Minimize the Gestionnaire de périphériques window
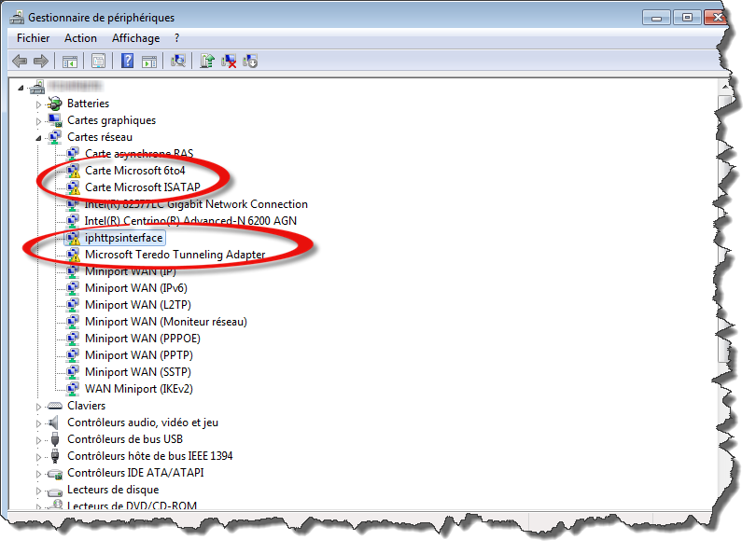Screen dimensions: 756x554 tap(657, 18)
